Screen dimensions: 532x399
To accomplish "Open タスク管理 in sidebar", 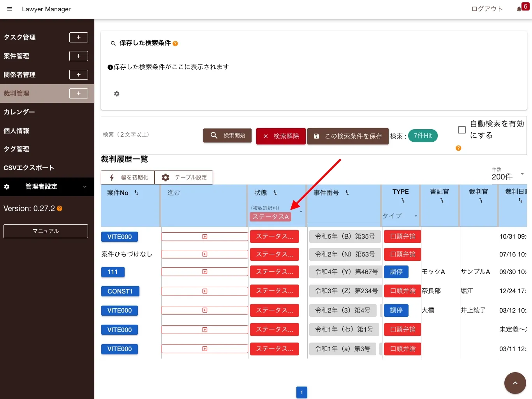I will tap(19, 37).
